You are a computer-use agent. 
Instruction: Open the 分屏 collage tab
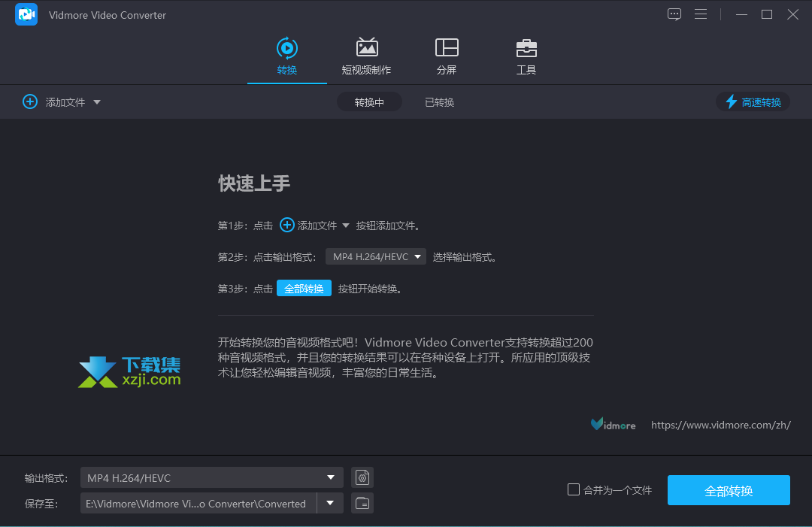click(x=447, y=56)
